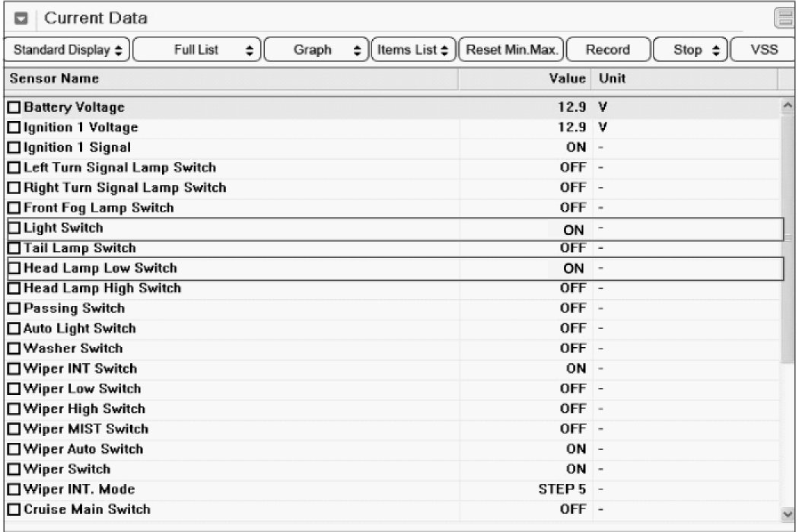Click the scrollbar up arrow
Viewport: 799px width, 532px height.
[788, 107]
